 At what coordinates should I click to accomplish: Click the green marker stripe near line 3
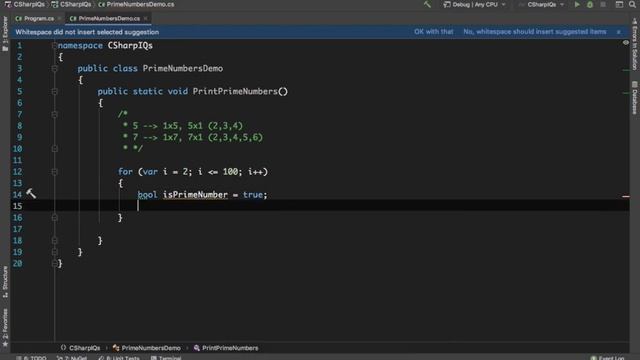click(626, 70)
